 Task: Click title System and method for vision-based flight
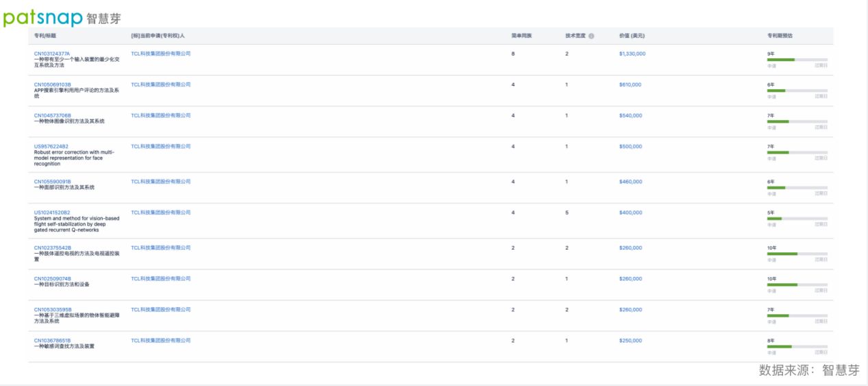click(x=77, y=224)
